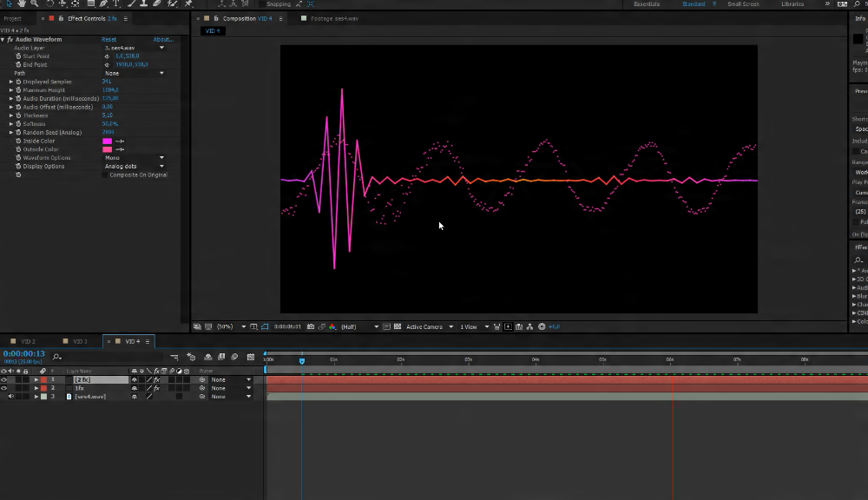868x500 pixels.
Task: Toggle Motion Blur enable icon in timeline
Action: (234, 357)
